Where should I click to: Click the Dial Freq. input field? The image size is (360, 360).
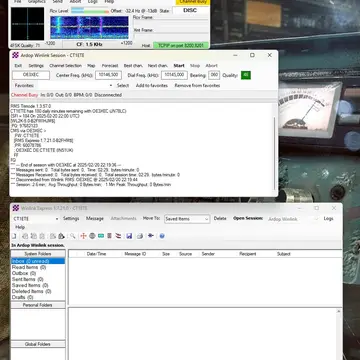[174, 75]
